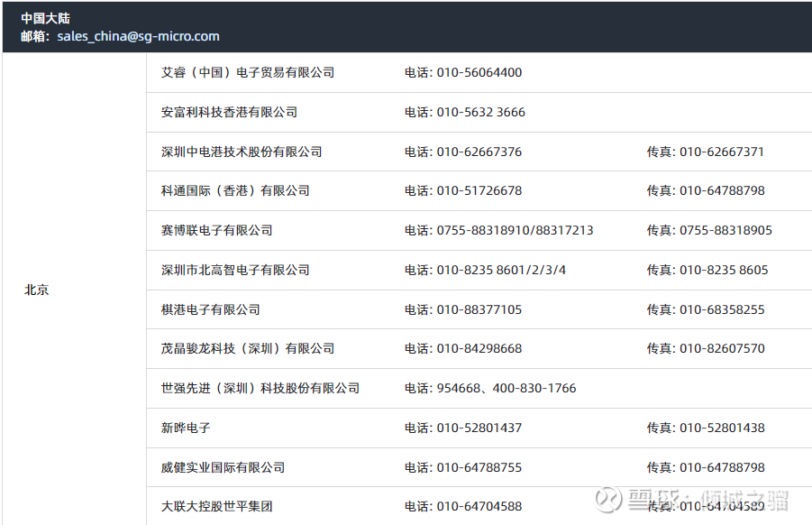
Task: Click phone number 010-64788755
Action: coord(479,467)
